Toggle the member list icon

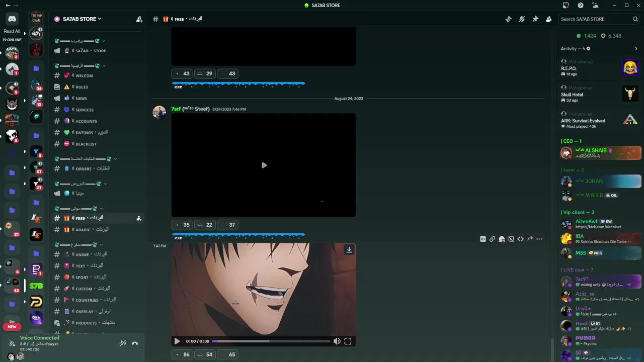pos(548,19)
